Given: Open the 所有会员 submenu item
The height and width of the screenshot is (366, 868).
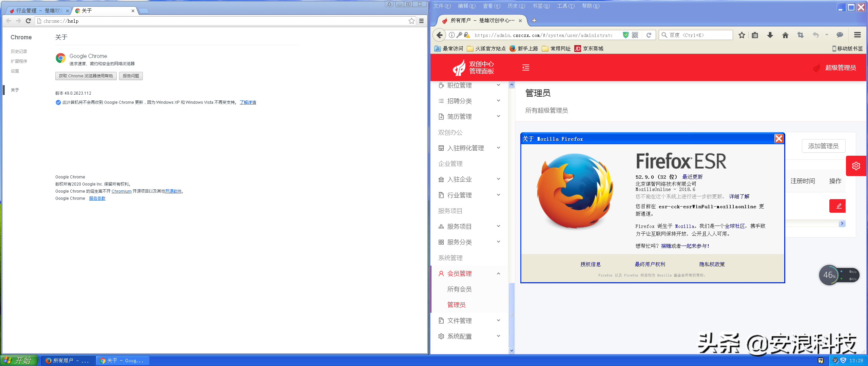Looking at the screenshot, I should [459, 289].
